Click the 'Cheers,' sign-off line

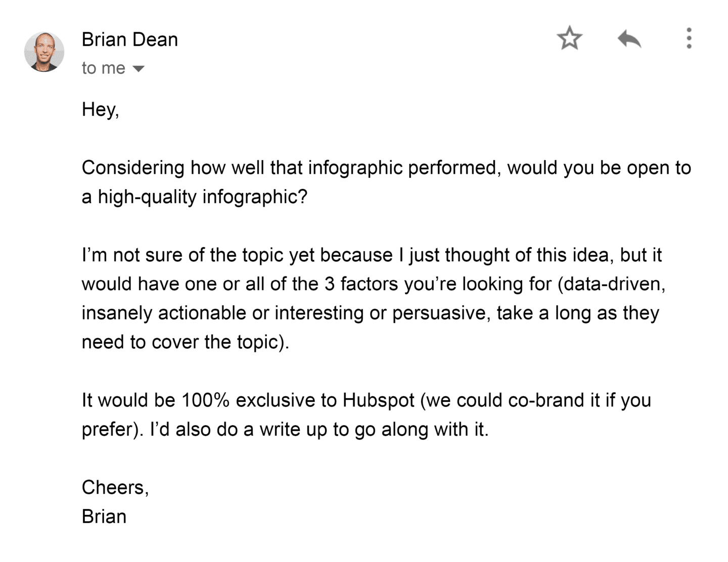tap(115, 487)
